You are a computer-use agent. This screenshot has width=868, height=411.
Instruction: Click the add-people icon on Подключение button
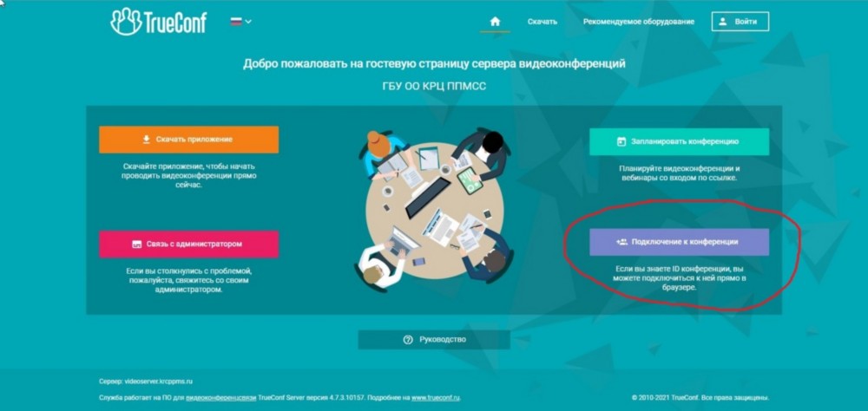tap(621, 242)
